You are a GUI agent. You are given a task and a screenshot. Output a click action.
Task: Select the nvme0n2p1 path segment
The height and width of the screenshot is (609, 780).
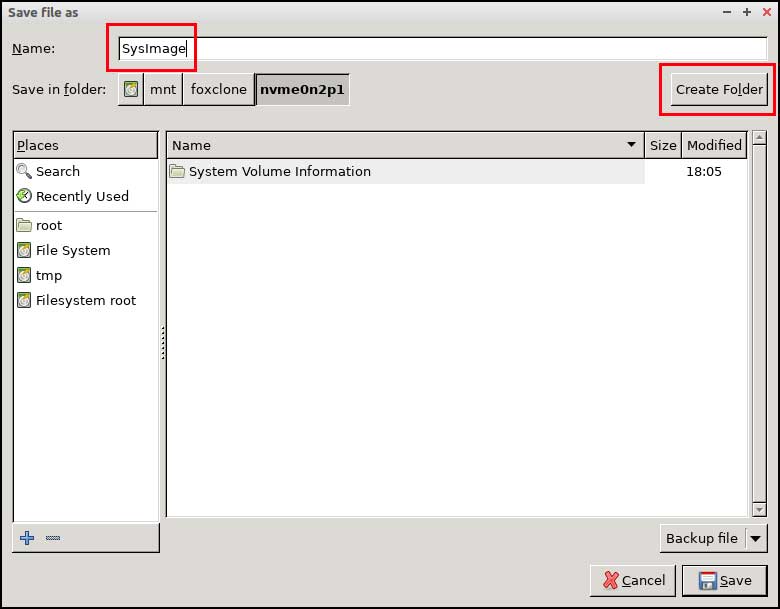pyautogui.click(x=302, y=90)
